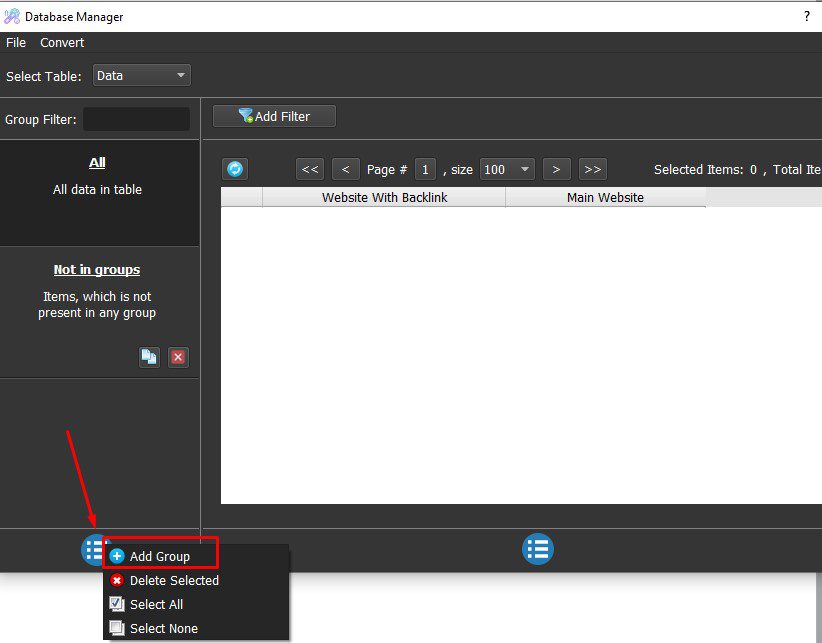Click the blue groups list menu icon

93,549
